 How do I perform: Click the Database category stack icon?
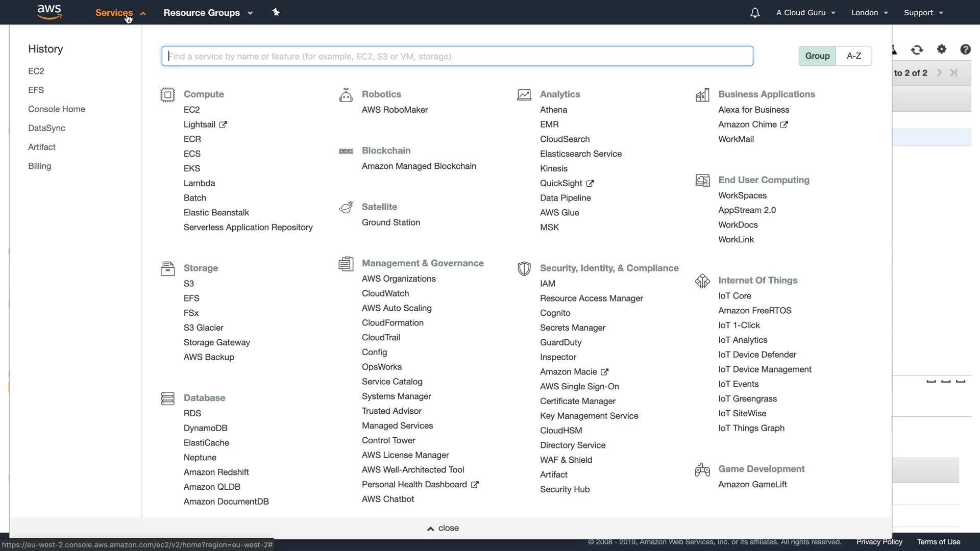pos(167,398)
